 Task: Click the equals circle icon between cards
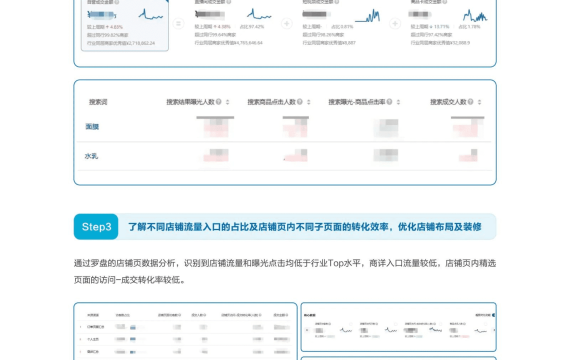tap(178, 24)
